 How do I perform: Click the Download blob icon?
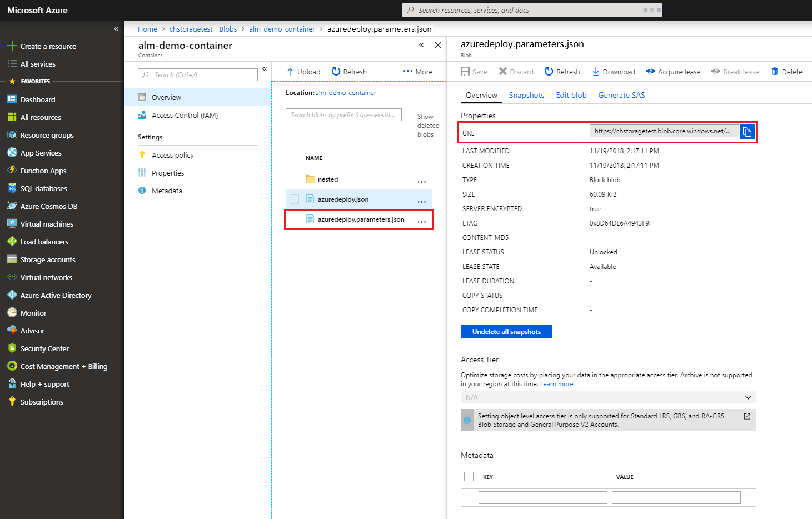[596, 72]
